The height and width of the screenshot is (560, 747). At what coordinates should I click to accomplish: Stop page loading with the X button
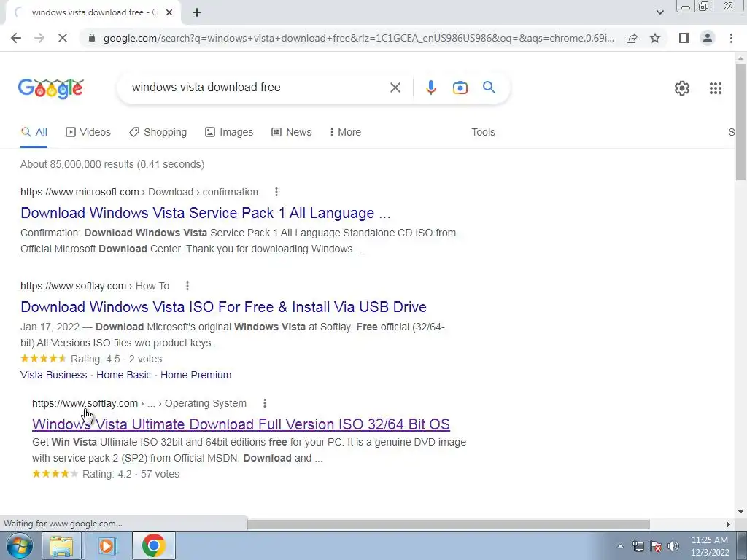[63, 38]
